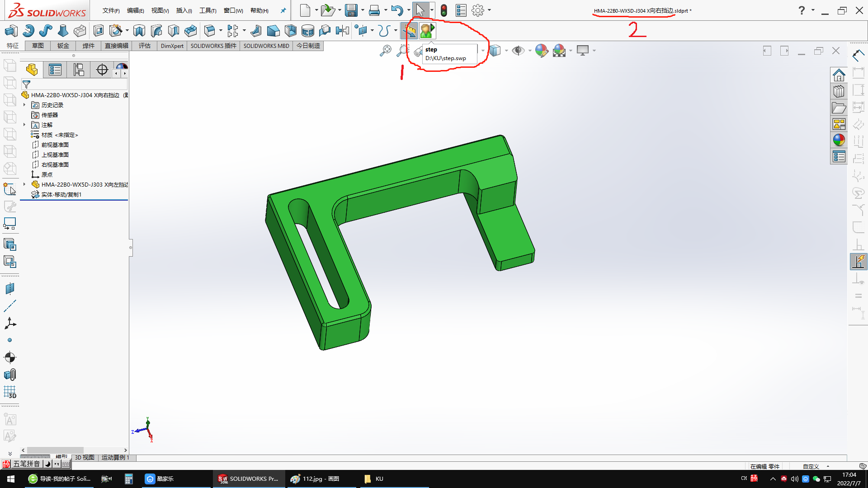Screen dimensions: 868x488
Task: Open the Rebuild traffic light icon
Action: (x=443, y=10)
